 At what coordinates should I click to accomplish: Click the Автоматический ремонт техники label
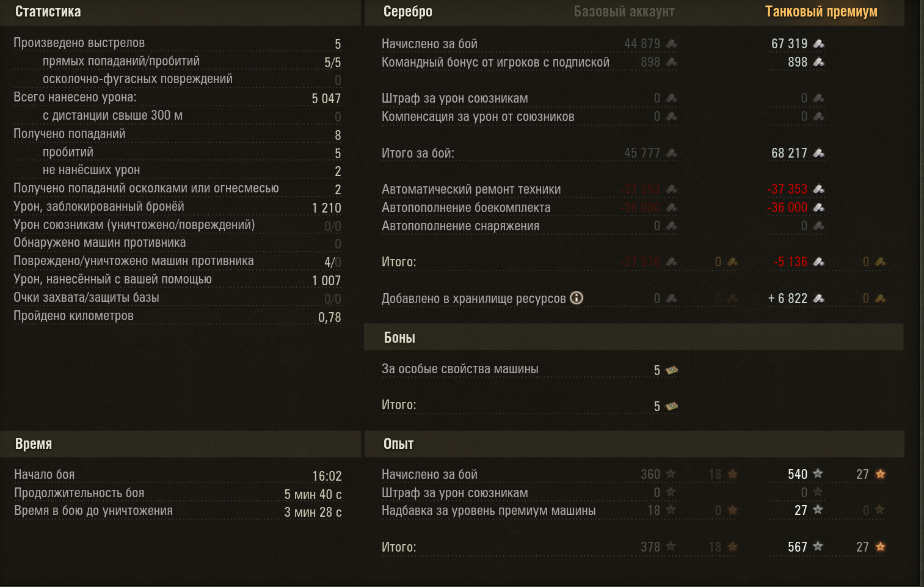click(x=471, y=189)
